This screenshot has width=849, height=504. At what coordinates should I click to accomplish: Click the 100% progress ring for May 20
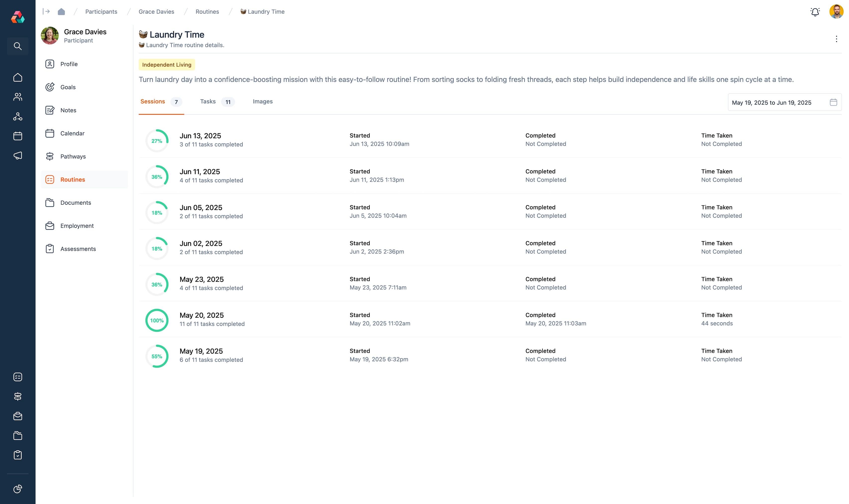[157, 320]
